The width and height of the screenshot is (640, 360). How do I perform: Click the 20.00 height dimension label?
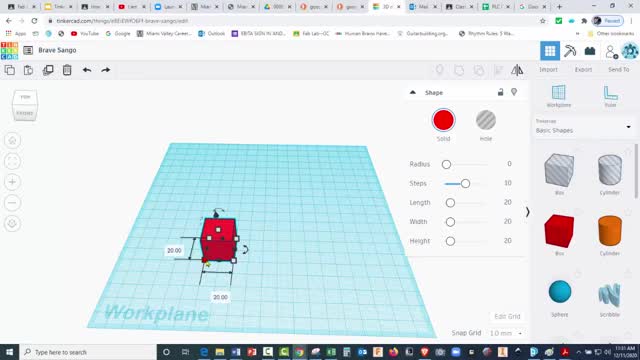pyautogui.click(x=174, y=251)
